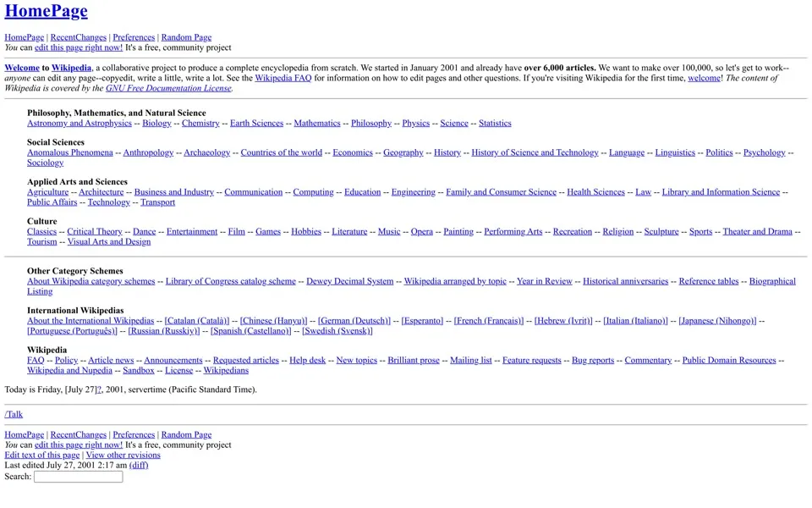This screenshot has height=508, width=812.
Task: Open the Brilliant prose link
Action: point(414,360)
